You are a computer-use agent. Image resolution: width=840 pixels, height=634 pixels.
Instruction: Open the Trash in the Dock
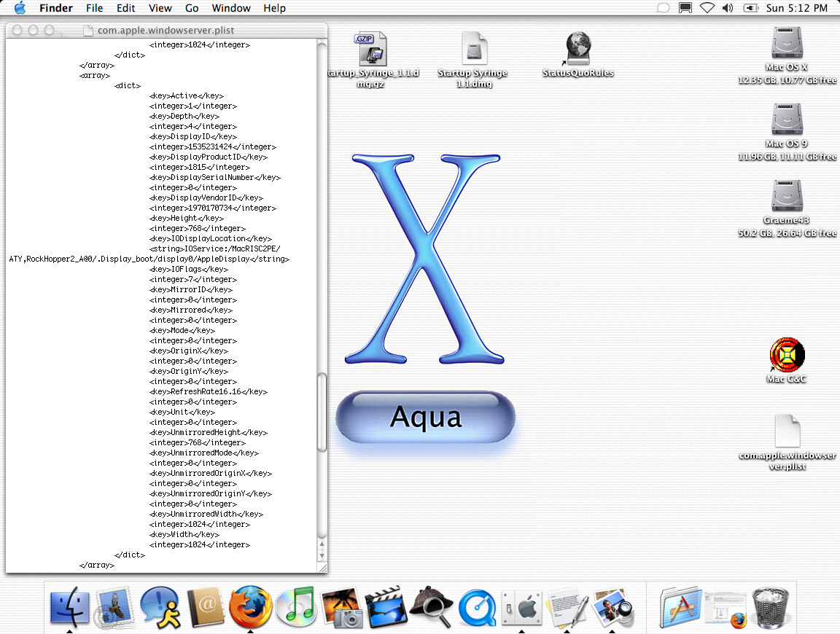point(770,608)
